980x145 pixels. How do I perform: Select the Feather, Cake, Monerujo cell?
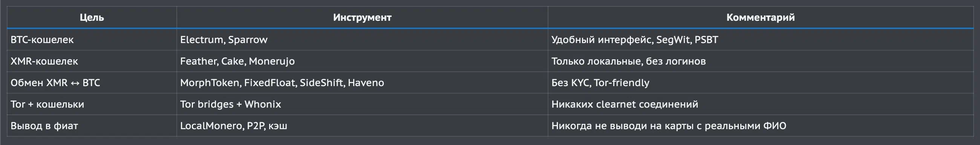click(362, 61)
